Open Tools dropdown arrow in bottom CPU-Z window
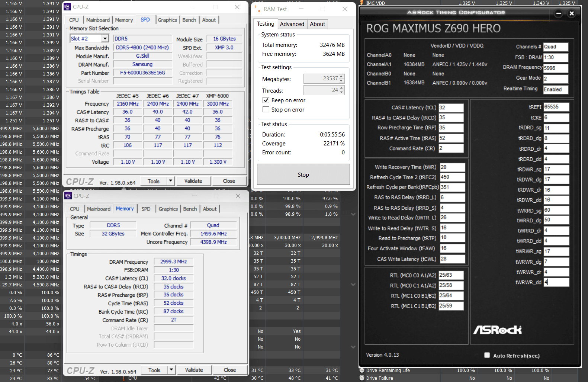 coord(171,370)
